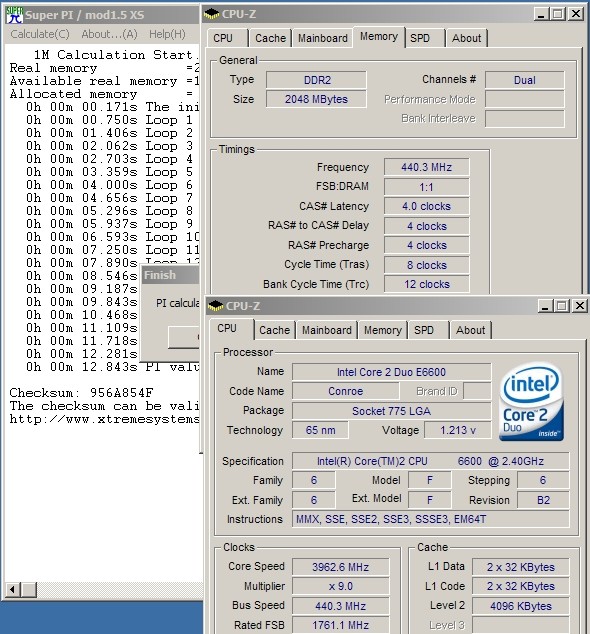Click the Intel Core 2 Duo logo
The height and width of the screenshot is (634, 590).
[x=531, y=402]
